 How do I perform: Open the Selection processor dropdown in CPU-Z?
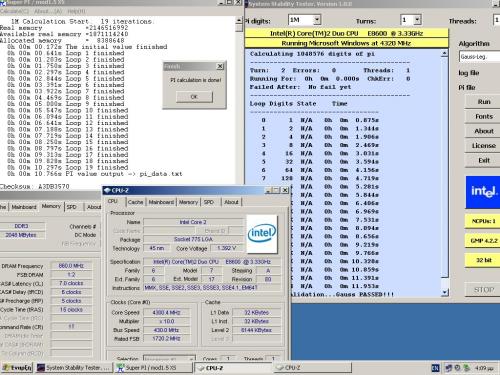coord(169,359)
